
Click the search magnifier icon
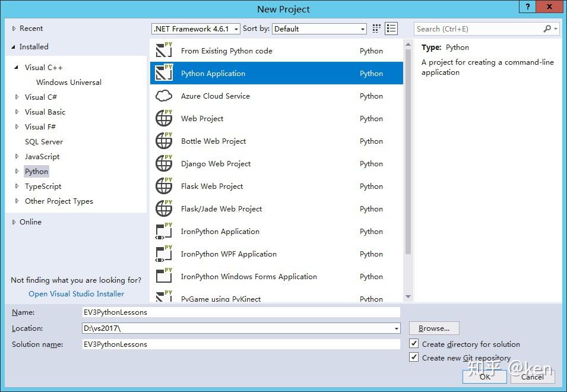tap(547, 29)
